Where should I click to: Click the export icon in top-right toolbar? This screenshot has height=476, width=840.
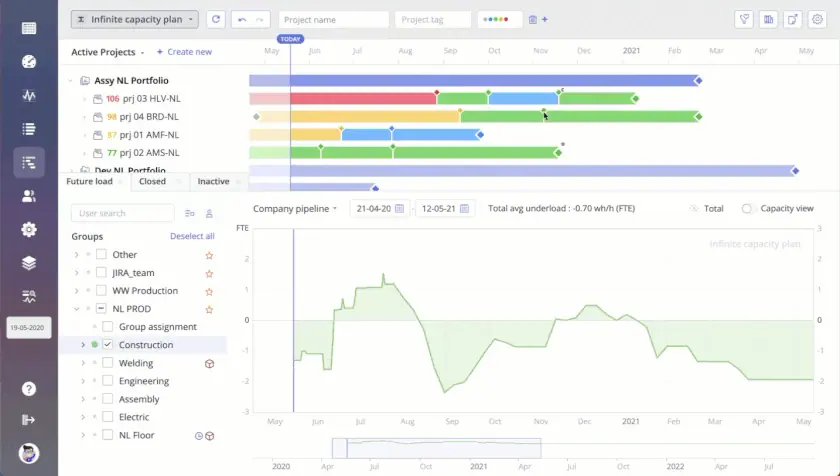tap(792, 19)
